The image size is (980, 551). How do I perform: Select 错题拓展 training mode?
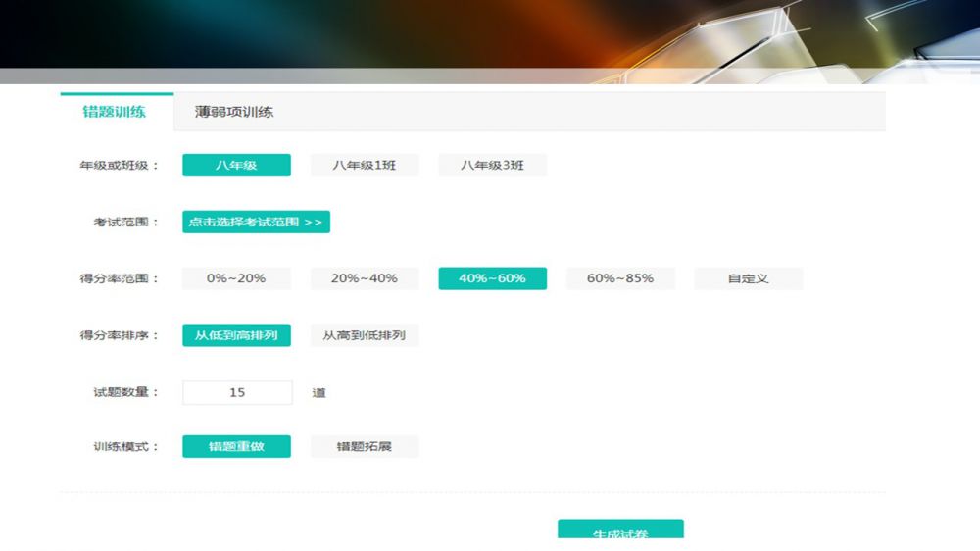click(365, 447)
